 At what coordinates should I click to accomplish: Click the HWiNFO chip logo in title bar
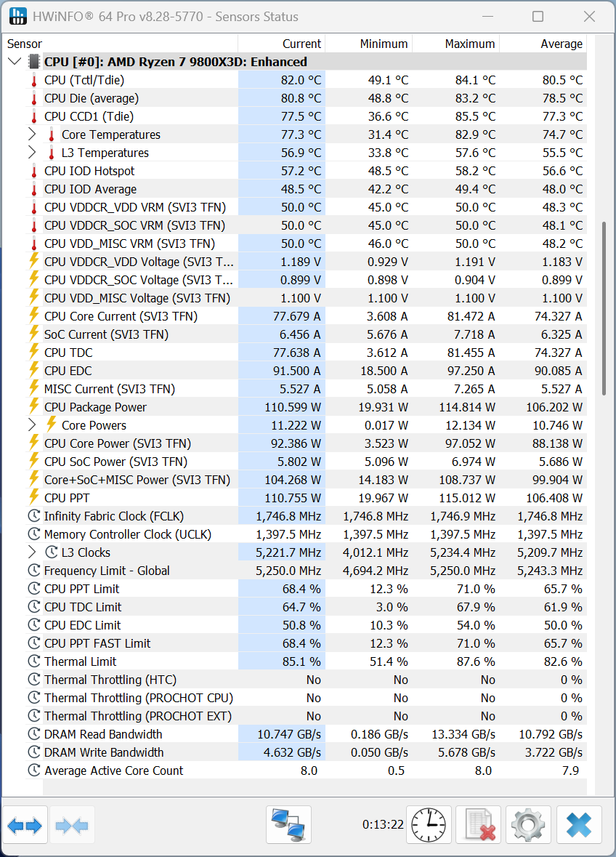pos(18,15)
